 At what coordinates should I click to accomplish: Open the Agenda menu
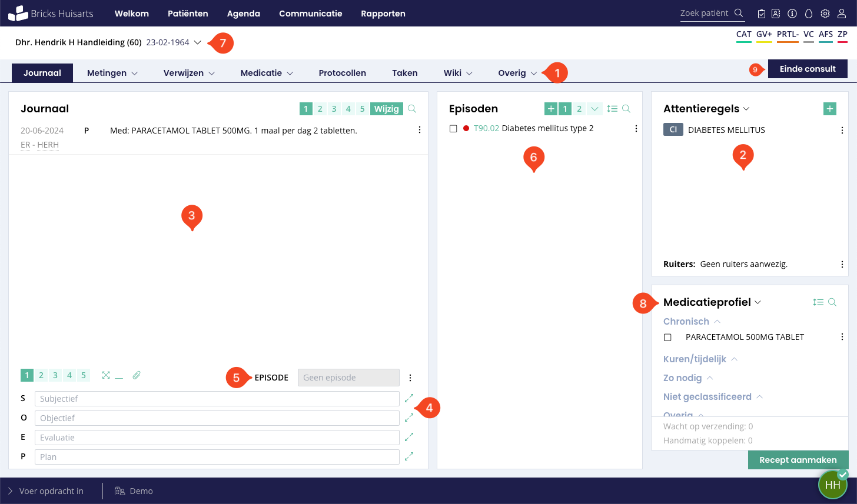coord(244,14)
